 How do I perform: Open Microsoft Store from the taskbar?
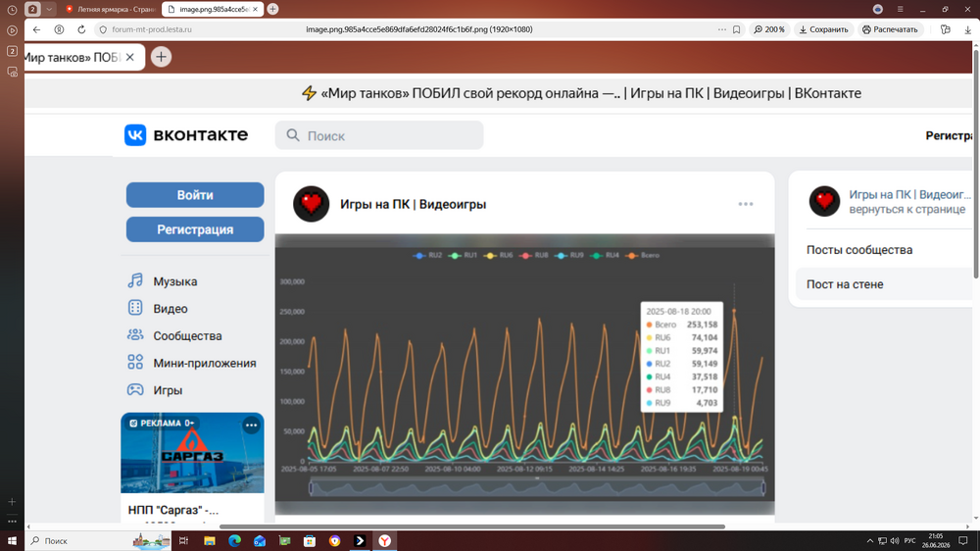point(310,541)
